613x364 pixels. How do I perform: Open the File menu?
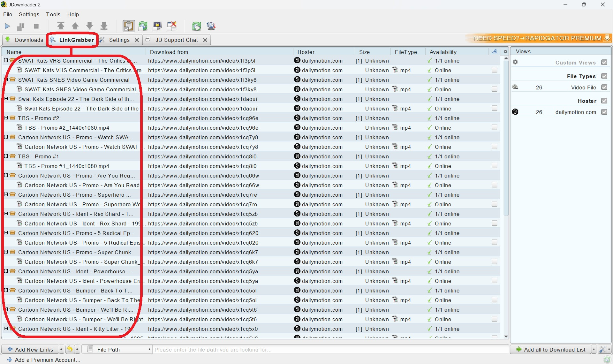[8, 14]
